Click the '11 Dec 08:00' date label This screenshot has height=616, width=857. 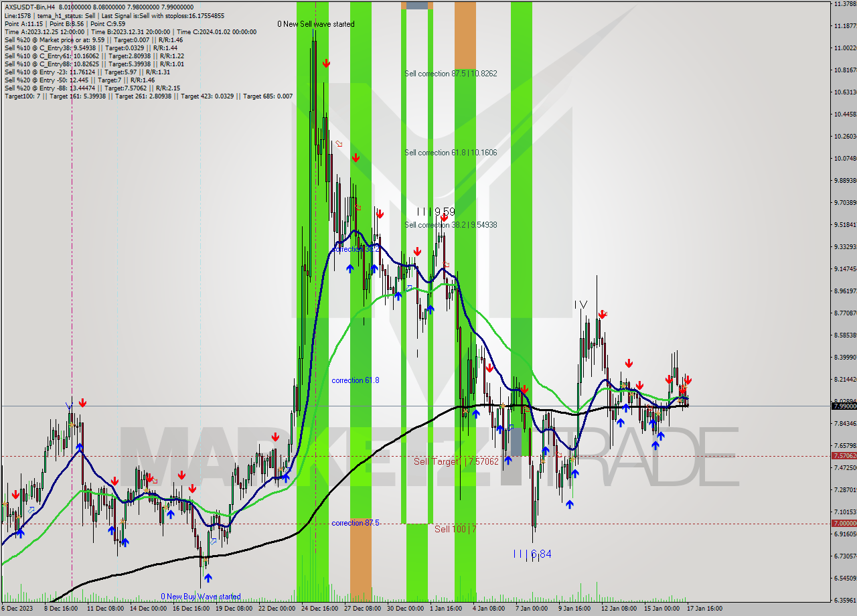tap(104, 609)
